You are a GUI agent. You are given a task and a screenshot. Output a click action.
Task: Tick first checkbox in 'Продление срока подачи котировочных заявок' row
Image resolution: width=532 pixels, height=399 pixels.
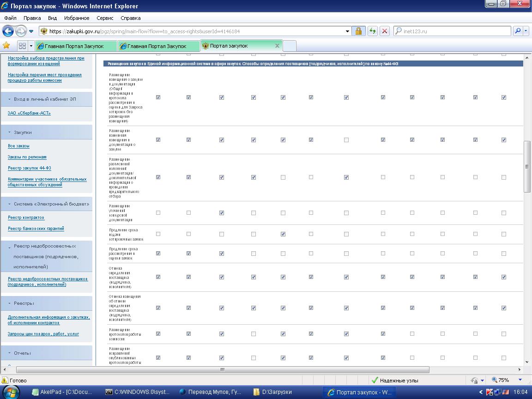click(x=158, y=234)
